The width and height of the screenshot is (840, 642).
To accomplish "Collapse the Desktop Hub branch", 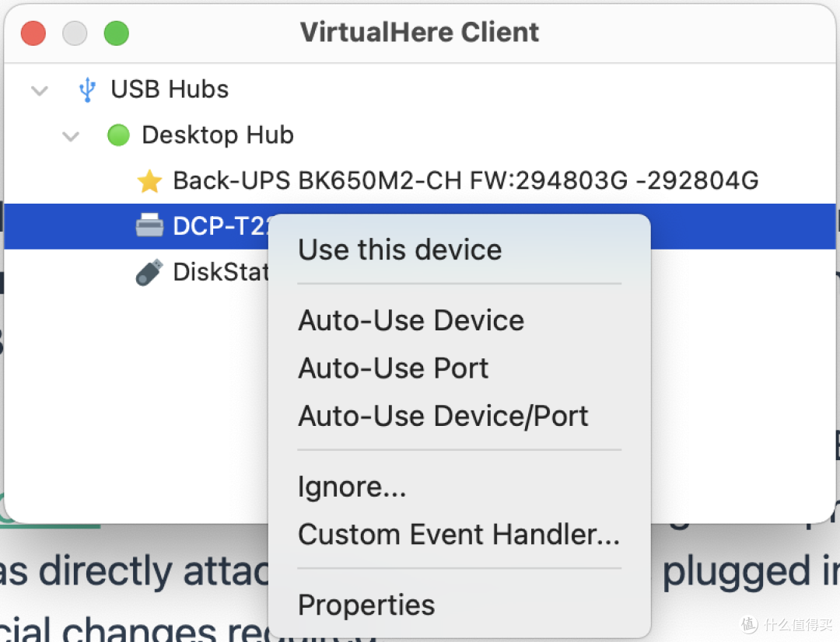I will pos(70,136).
